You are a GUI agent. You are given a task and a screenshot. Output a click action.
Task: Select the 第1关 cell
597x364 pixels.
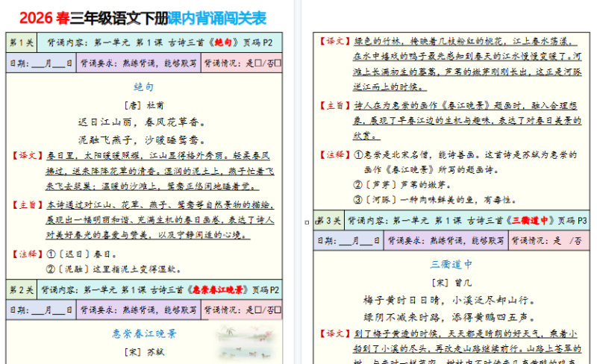(x=22, y=43)
